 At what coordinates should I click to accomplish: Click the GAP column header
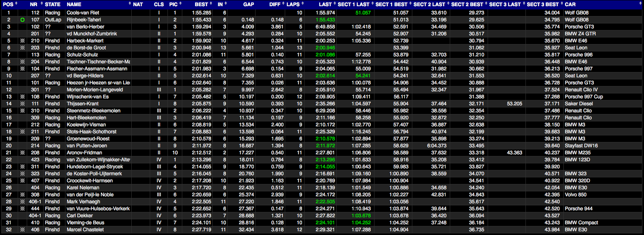coord(248,5)
